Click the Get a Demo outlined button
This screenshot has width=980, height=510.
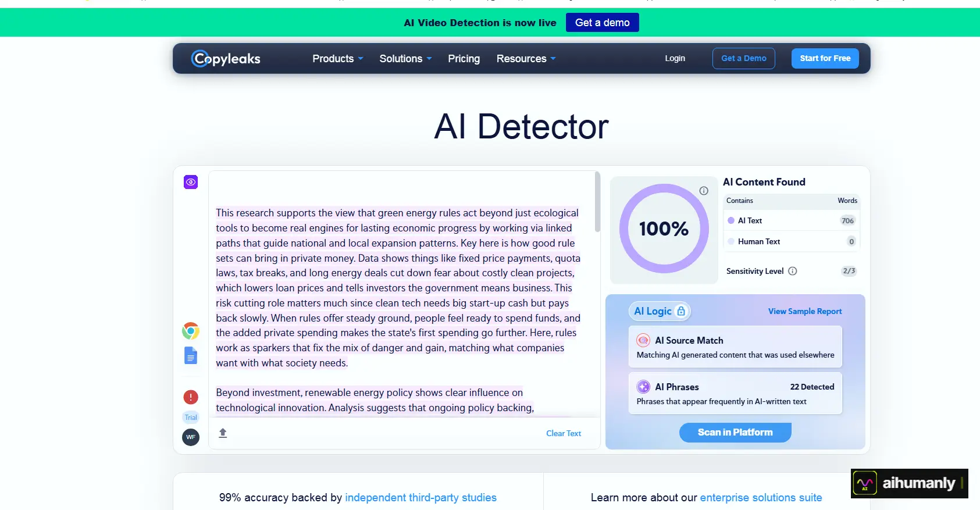tap(743, 58)
